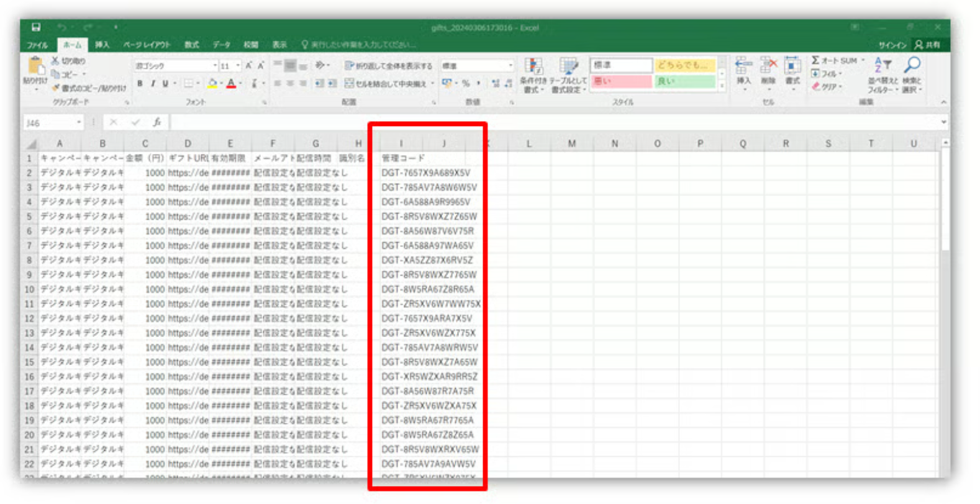This screenshot has height=504, width=980.
Task: Click the Wrap Text button
Action: 388,66
